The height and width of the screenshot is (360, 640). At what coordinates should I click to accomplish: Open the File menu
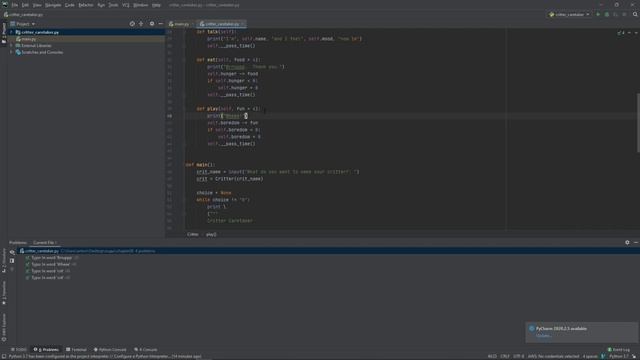[x=15, y=5]
